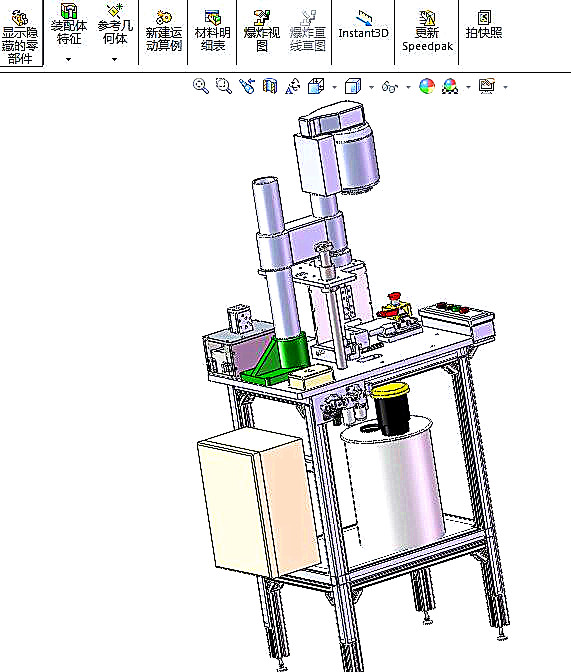Click Previous View icon

pos(247,86)
